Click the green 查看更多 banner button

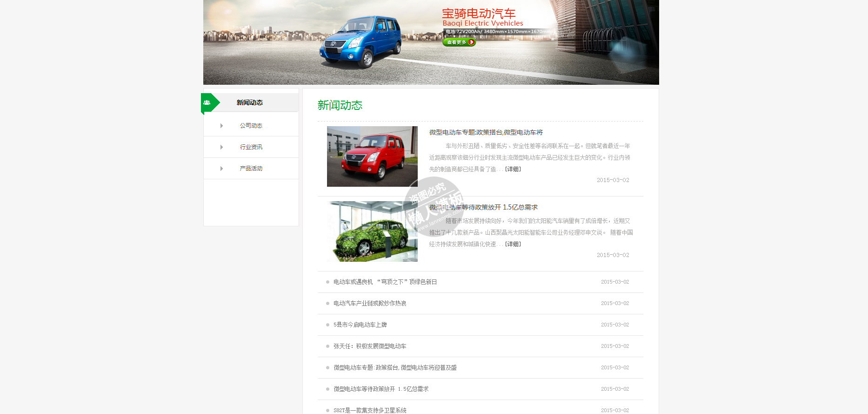coord(459,42)
